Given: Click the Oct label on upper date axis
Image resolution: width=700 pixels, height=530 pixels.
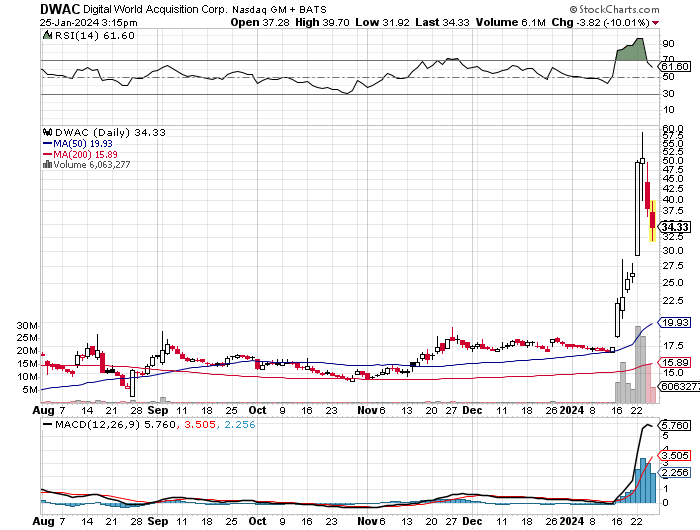Looking at the screenshot, I should pos(258,410).
